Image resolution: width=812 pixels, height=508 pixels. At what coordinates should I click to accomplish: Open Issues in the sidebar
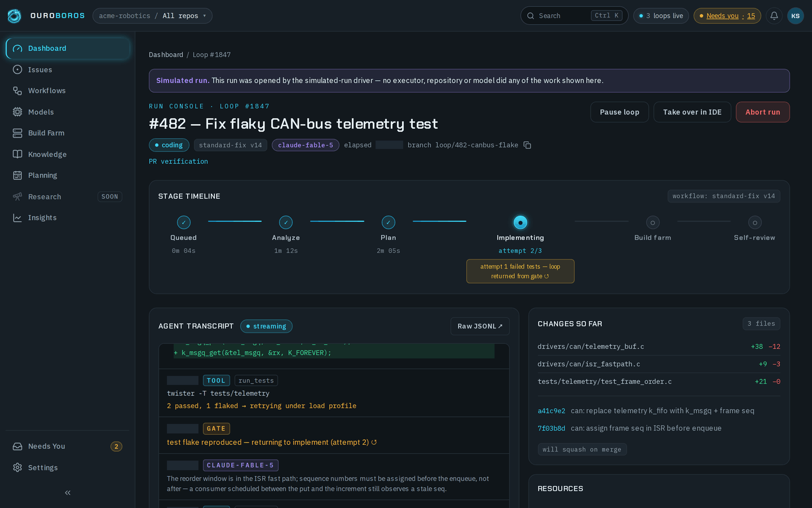point(68,69)
